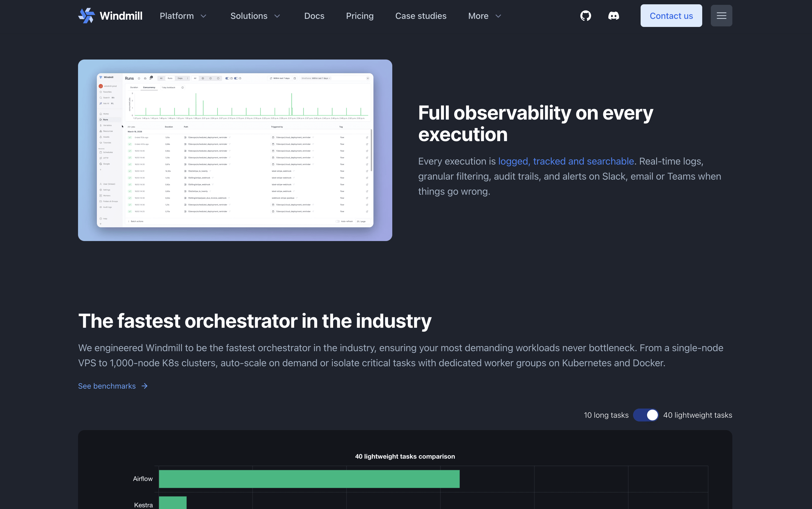The image size is (812, 509).
Task: Open Ask AI in the preview sidebar
Action: (106, 103)
